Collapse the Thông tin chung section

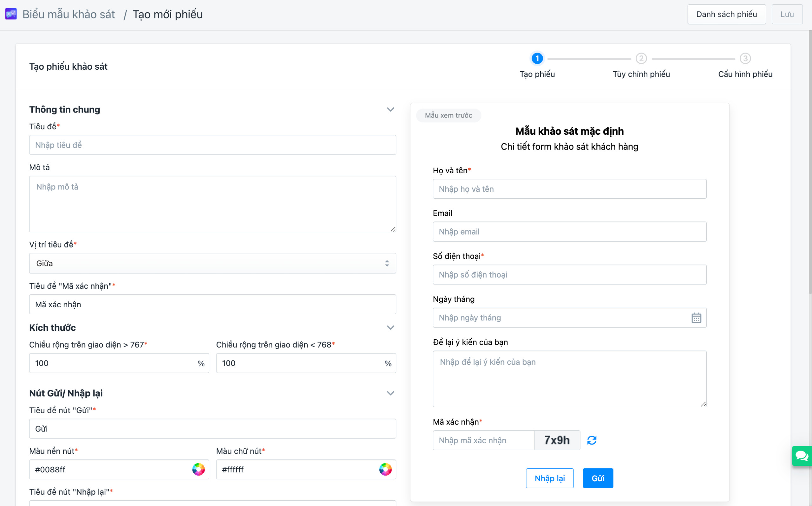click(x=390, y=109)
